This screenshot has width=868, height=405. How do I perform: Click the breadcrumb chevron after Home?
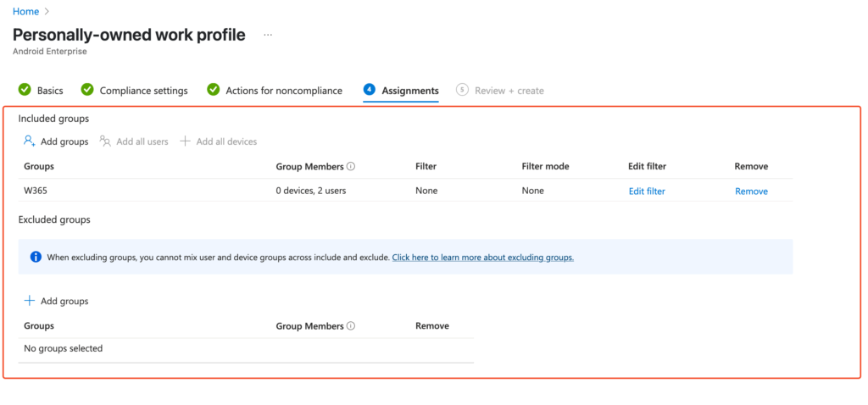[47, 11]
